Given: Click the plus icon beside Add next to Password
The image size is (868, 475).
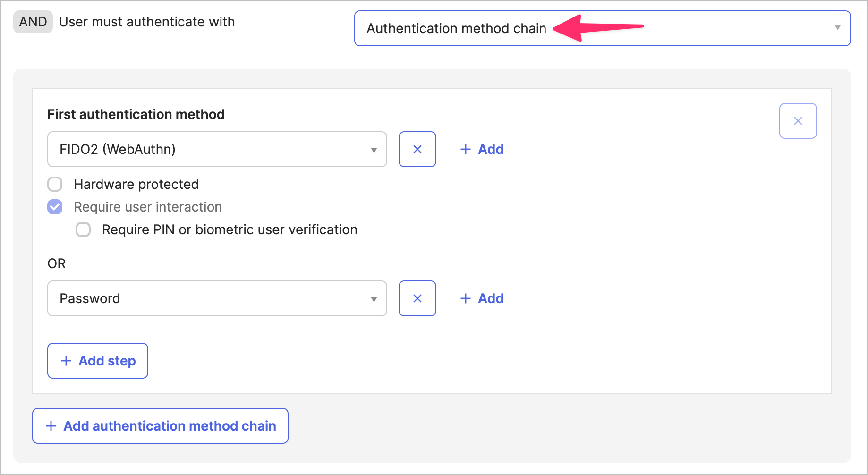Looking at the screenshot, I should [466, 298].
